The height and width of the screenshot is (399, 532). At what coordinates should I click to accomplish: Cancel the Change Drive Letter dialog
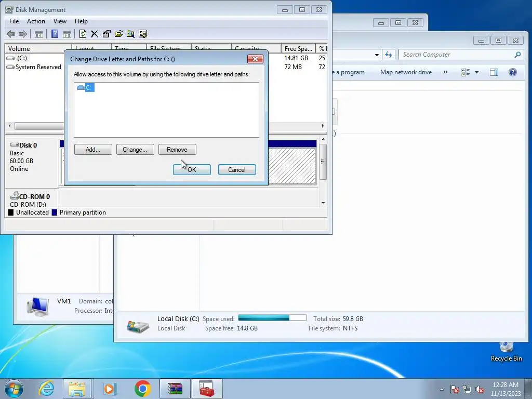point(237,170)
